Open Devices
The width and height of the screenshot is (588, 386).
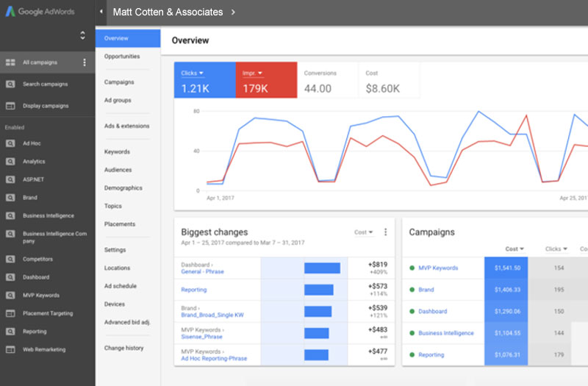tap(115, 304)
